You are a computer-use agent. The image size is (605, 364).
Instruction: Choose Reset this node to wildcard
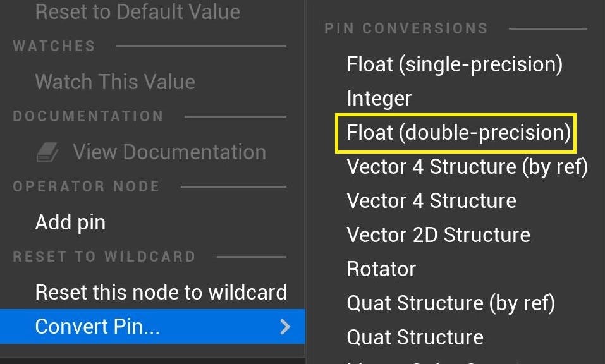(161, 292)
